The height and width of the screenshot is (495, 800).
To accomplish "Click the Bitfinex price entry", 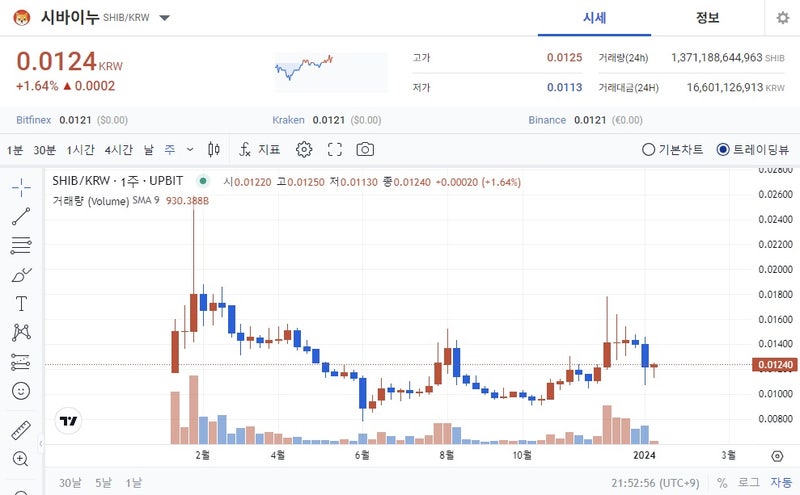I will 72,120.
